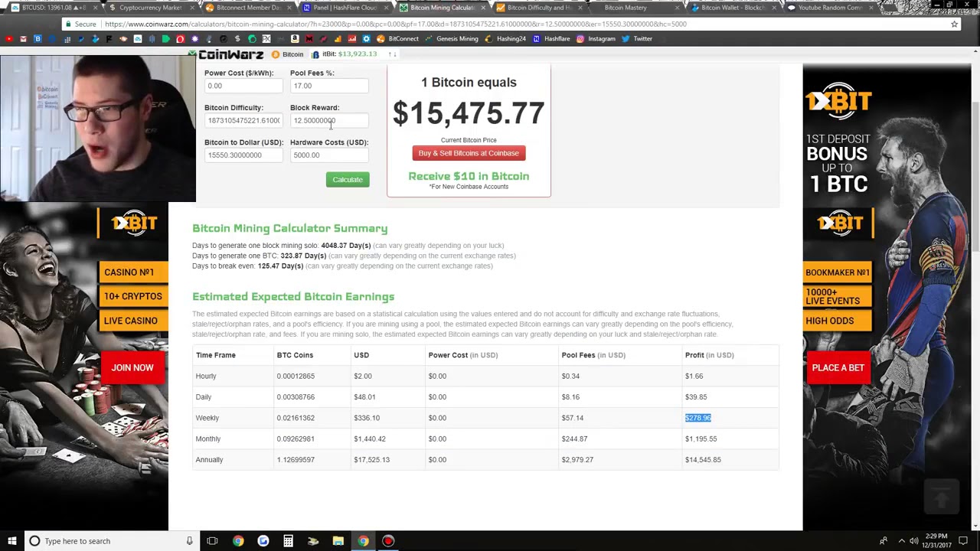Click the green Calculate button
Screen dimensions: 980x551
coord(348,179)
